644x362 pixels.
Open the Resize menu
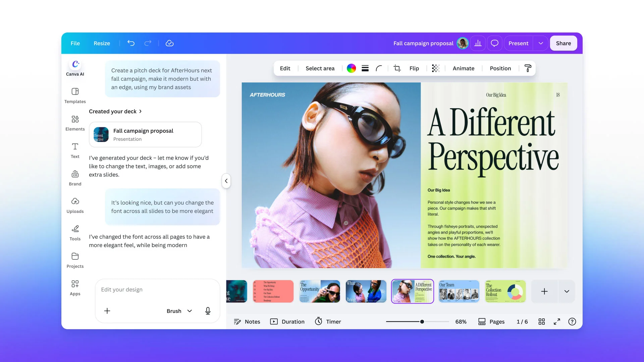tap(102, 43)
